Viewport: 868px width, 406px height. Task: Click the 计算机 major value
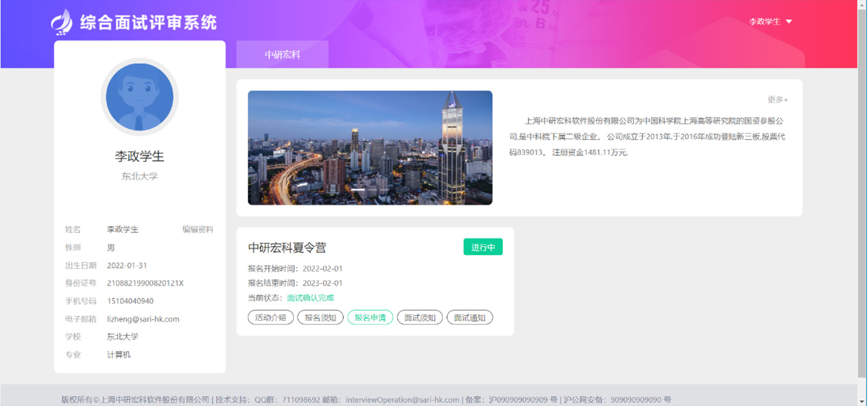[x=119, y=355]
